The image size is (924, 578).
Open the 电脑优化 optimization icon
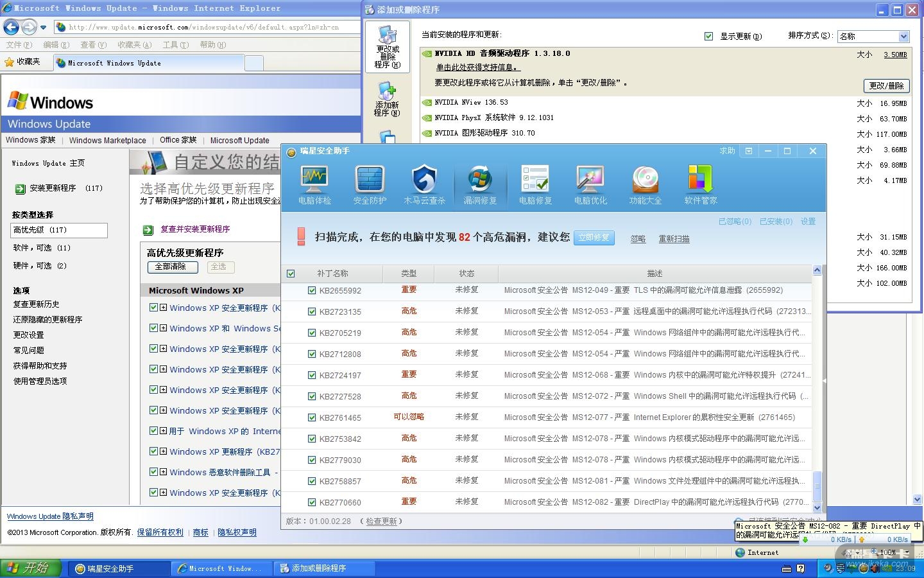[590, 185]
